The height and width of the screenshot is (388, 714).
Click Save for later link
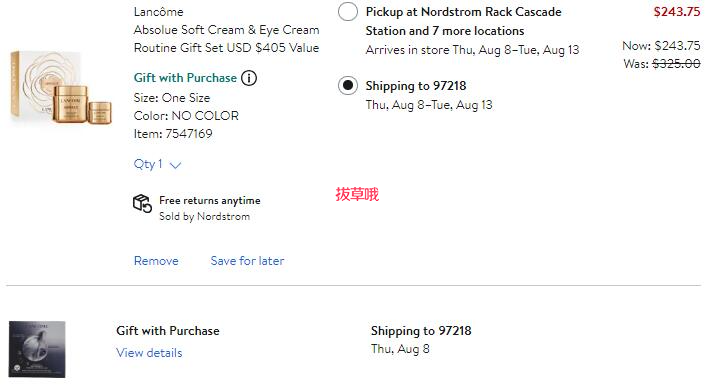247,261
